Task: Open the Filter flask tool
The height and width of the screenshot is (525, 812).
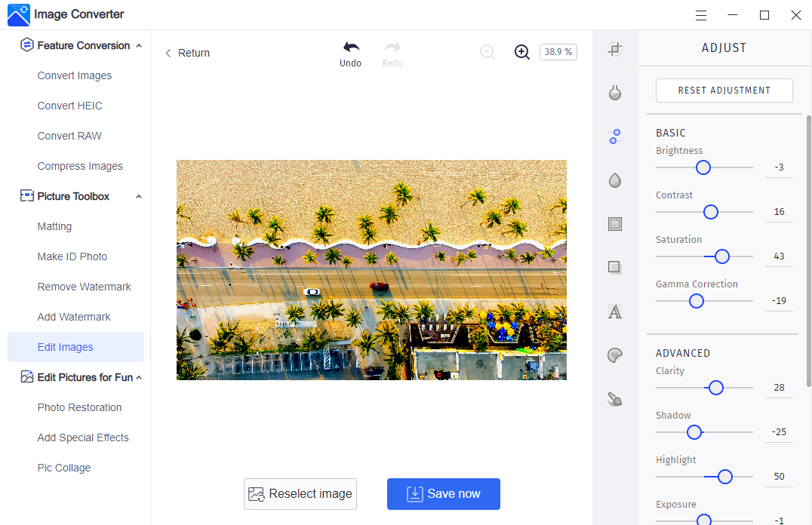Action: pyautogui.click(x=615, y=93)
